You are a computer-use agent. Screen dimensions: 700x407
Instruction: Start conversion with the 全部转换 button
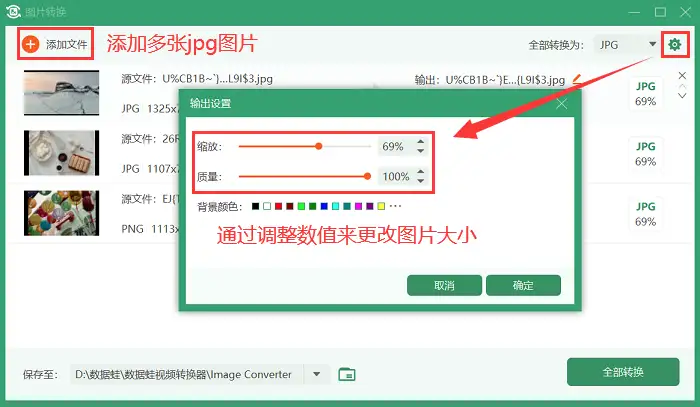click(x=623, y=372)
